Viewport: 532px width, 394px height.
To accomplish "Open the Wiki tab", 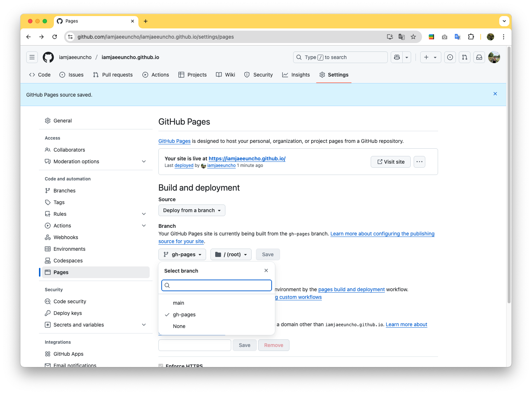I will coord(225,75).
